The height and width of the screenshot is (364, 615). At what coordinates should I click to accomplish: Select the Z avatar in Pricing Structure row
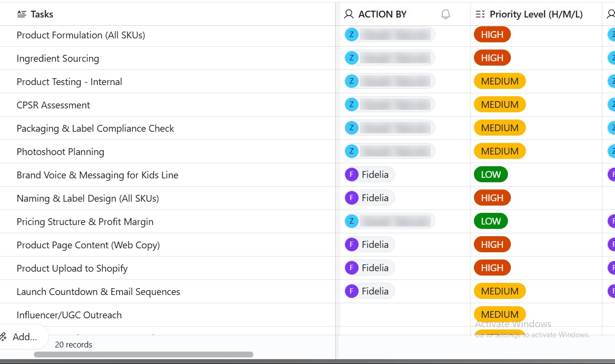pos(351,221)
